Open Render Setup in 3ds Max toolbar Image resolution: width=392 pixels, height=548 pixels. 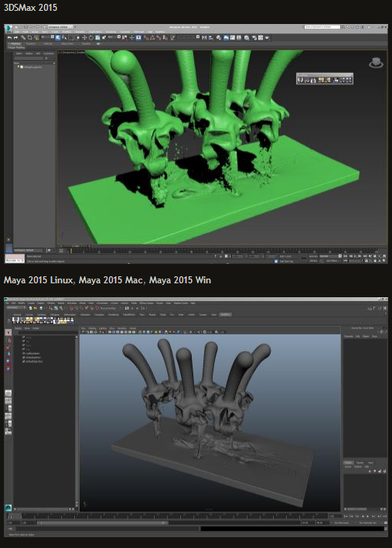pyautogui.click(x=254, y=37)
